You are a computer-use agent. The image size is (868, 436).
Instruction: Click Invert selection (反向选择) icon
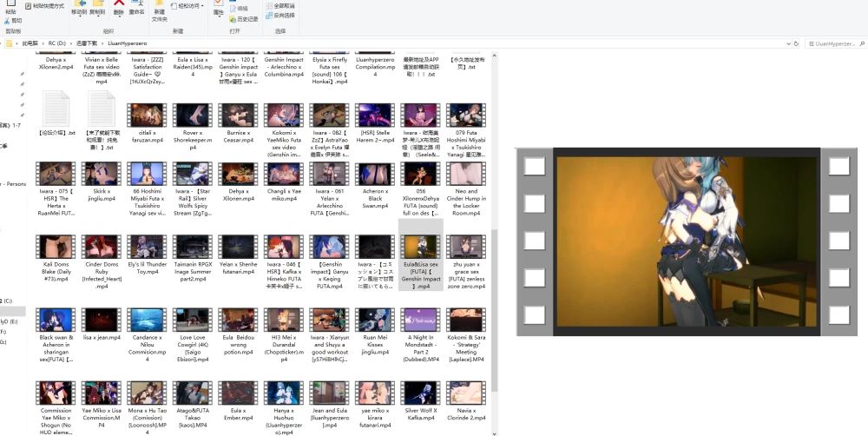(269, 16)
